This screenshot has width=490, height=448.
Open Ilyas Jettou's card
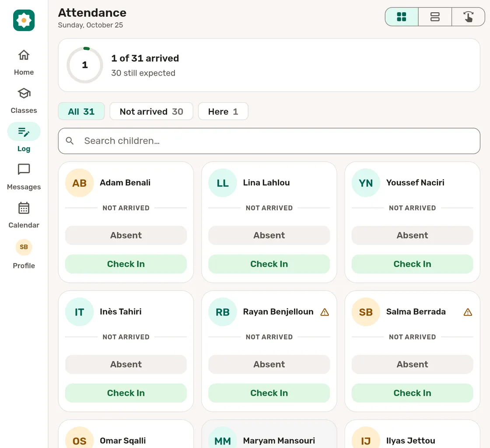(x=413, y=434)
